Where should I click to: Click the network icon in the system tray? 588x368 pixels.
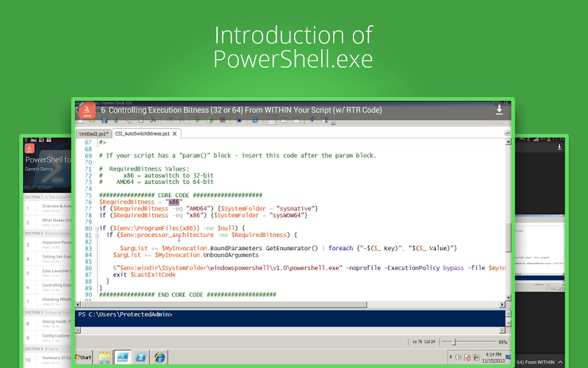[476, 357]
